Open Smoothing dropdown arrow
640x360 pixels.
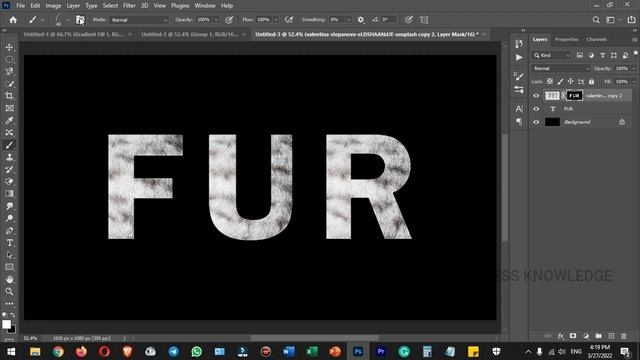[x=349, y=20]
